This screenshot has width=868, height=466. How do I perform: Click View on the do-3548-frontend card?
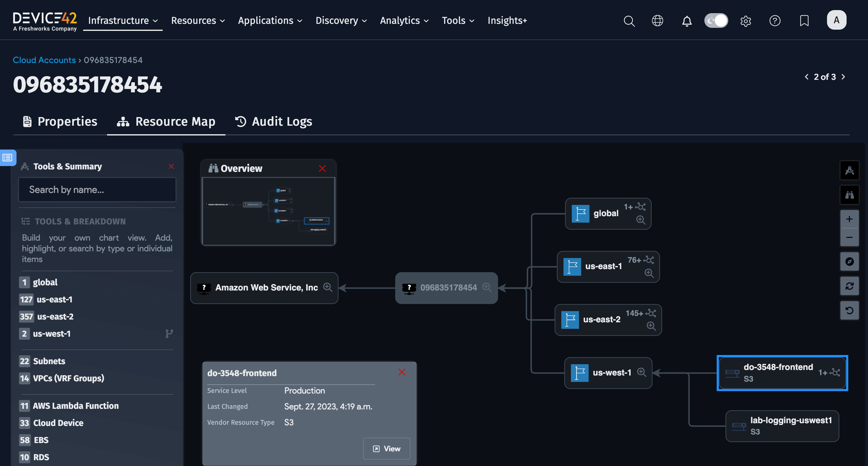point(387,449)
